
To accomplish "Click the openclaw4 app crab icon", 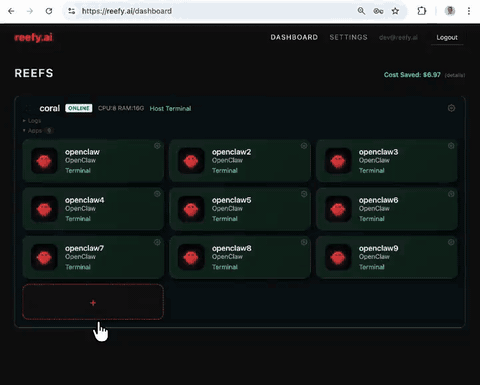I will (44, 209).
